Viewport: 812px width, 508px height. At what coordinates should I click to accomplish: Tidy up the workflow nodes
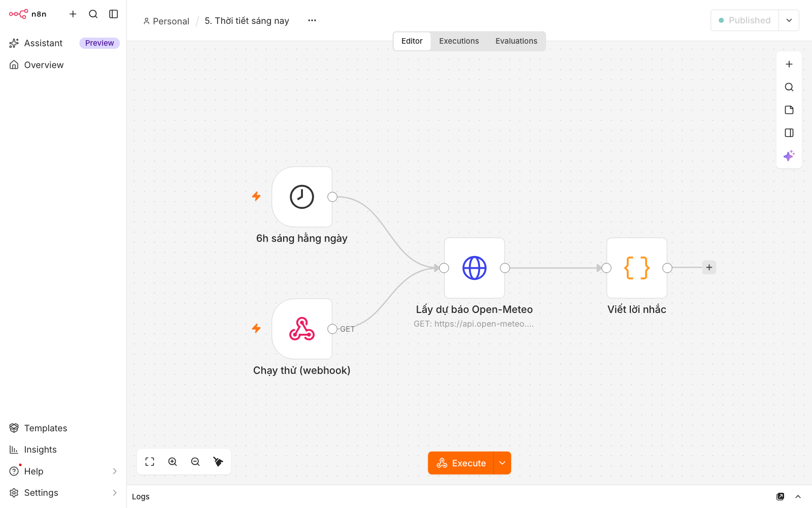(218, 462)
